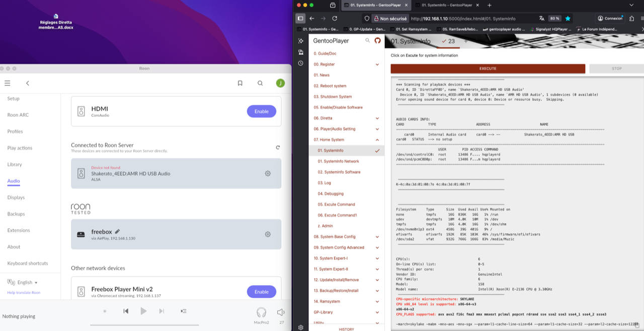The width and height of the screenshot is (644, 331).
Task: Open the Backups settings in Roon
Action: click(x=16, y=214)
